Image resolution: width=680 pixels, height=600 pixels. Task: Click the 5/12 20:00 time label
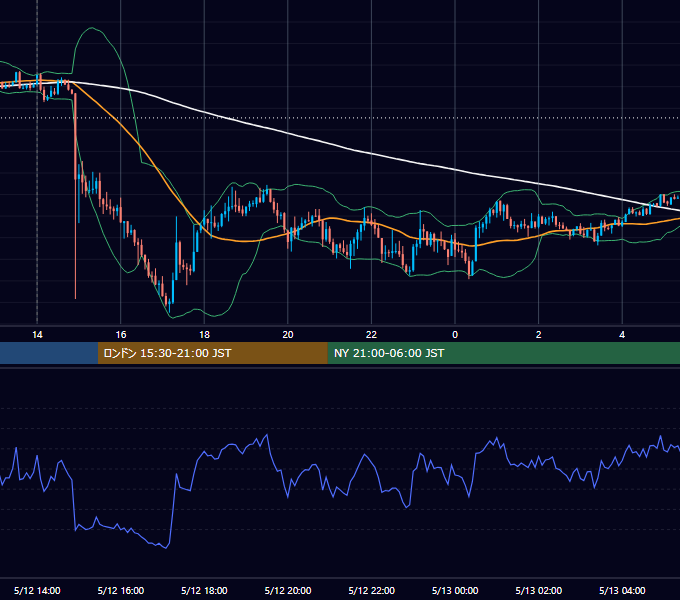288,590
